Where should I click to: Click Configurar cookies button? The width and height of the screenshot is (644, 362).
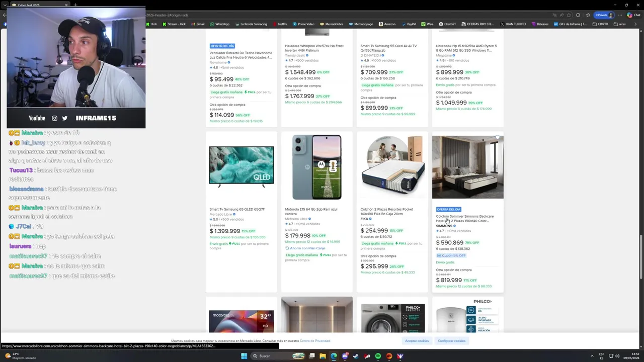[451, 341]
